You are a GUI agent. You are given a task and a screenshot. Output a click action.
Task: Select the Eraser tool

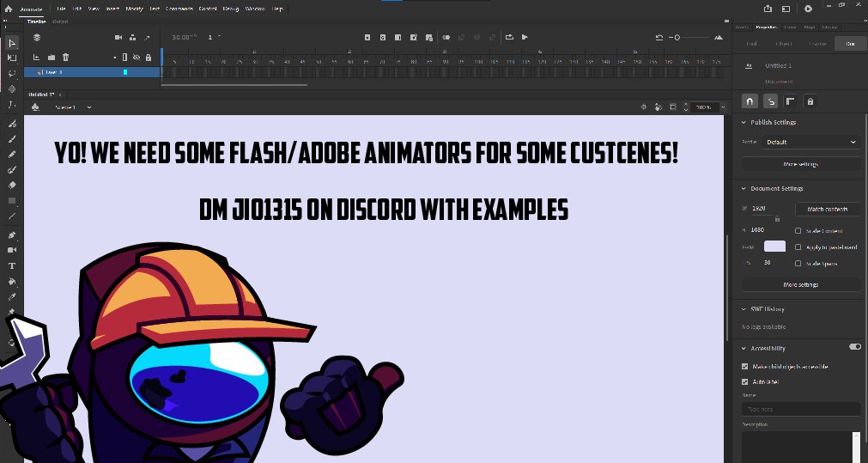[12, 186]
